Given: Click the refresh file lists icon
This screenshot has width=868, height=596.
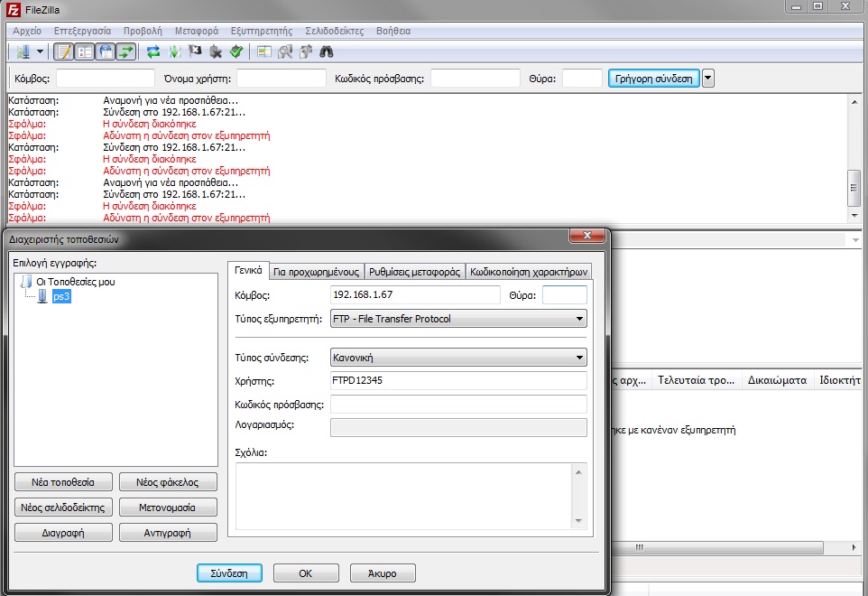Looking at the screenshot, I should tap(153, 52).
